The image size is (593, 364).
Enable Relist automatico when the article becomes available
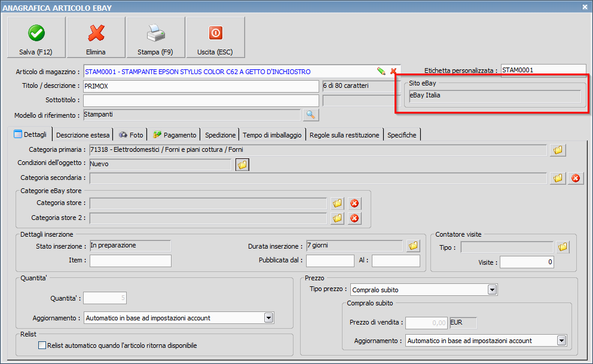pyautogui.click(x=42, y=345)
